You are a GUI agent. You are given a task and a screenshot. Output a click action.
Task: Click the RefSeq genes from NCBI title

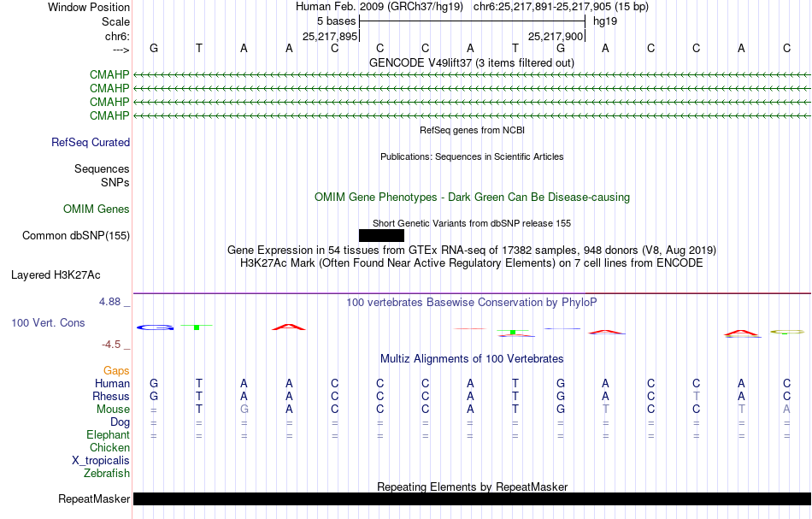coord(472,130)
